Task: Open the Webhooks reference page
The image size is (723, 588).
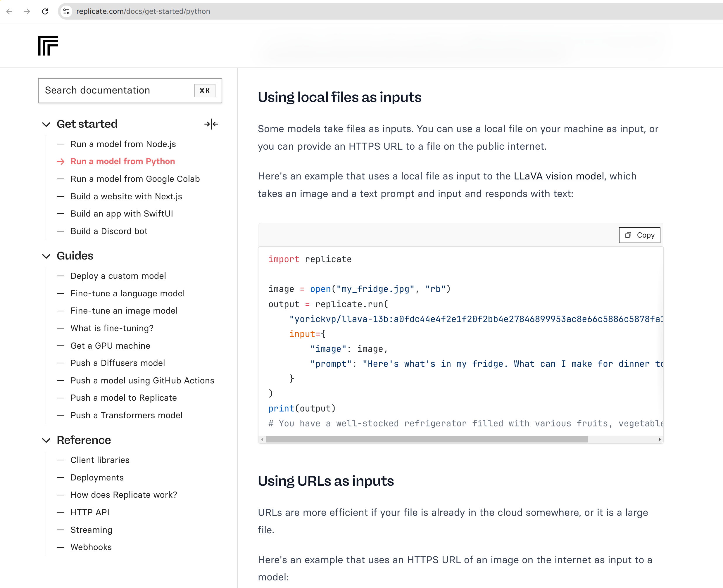Action: coord(91,547)
